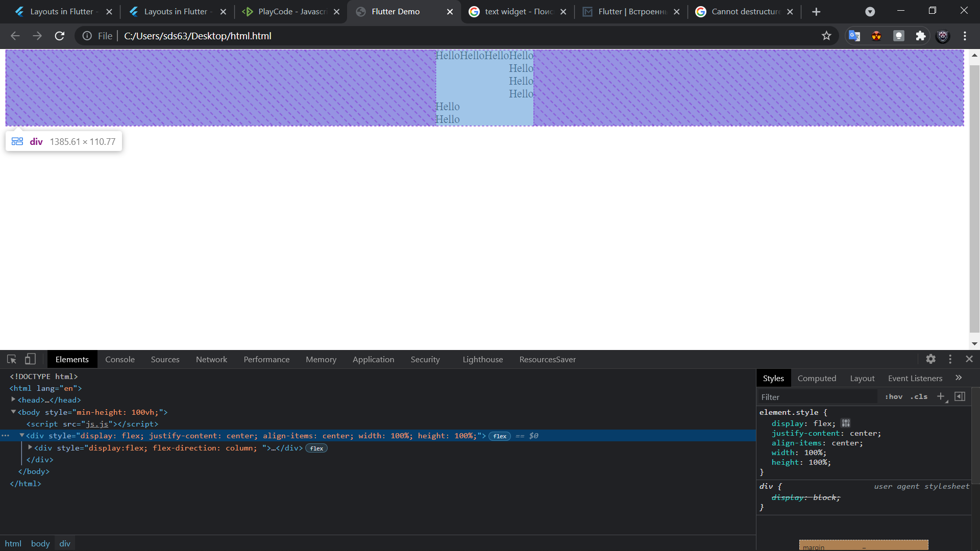
Task: Go forward in browser history
Action: 37,36
